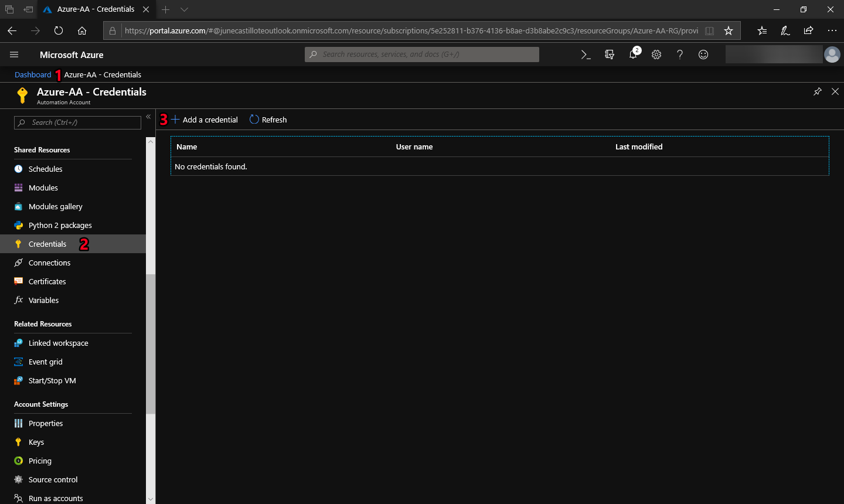The height and width of the screenshot is (504, 844).
Task: Sort the table by Name column
Action: point(187,147)
